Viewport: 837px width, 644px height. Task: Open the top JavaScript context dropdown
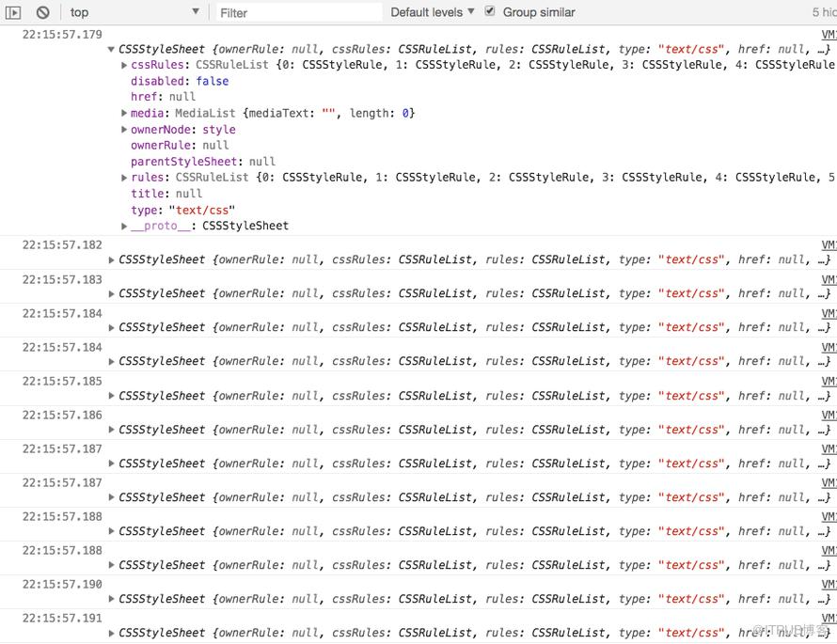[134, 12]
